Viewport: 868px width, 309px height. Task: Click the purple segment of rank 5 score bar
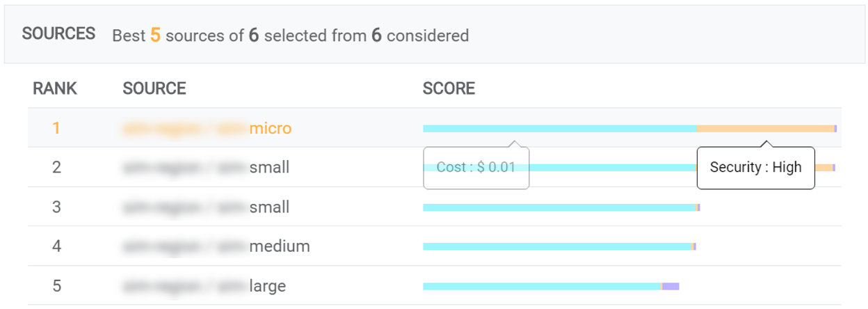[670, 286]
